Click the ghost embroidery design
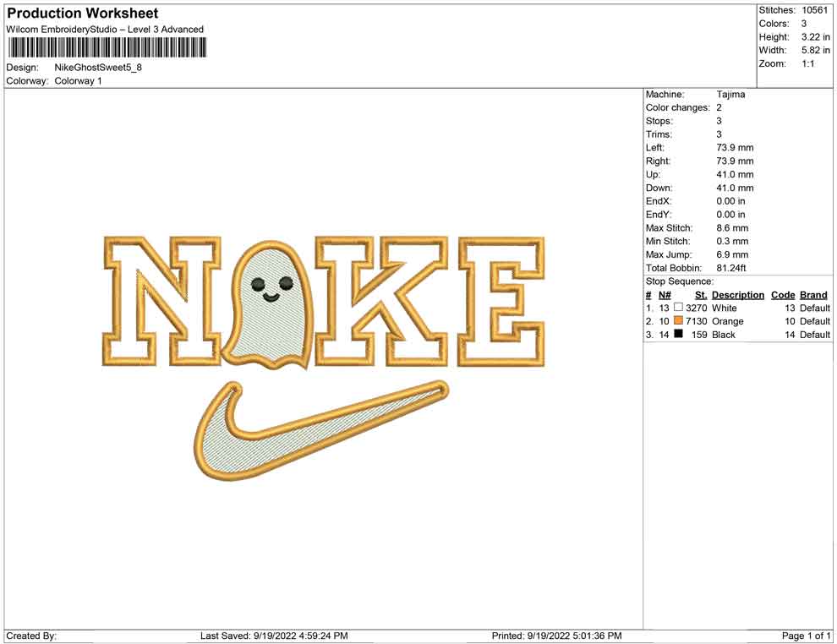837x644 pixels. (x=269, y=304)
